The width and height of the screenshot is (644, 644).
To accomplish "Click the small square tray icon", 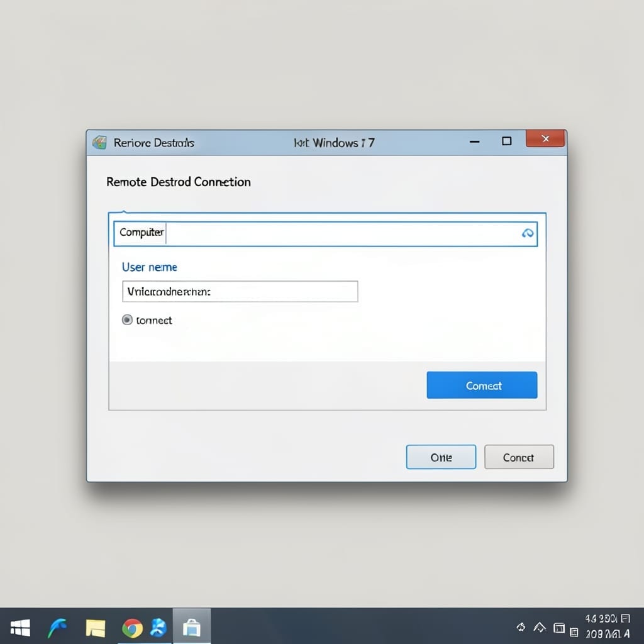I will (574, 632).
